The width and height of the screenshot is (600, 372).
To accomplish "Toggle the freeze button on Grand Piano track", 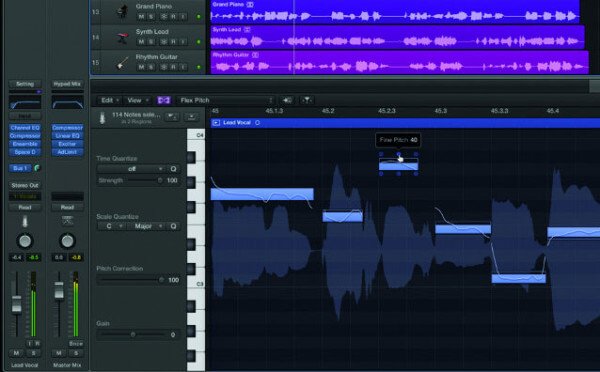I will 164,17.
